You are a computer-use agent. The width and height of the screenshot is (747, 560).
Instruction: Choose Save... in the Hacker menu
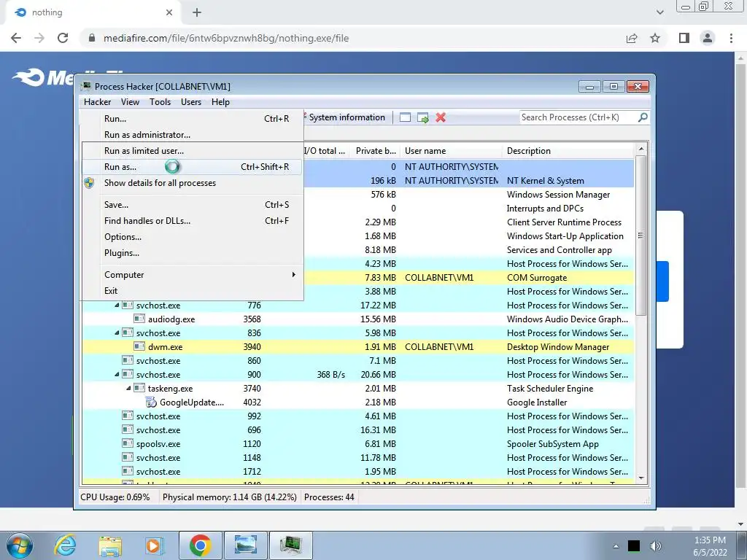point(193,205)
